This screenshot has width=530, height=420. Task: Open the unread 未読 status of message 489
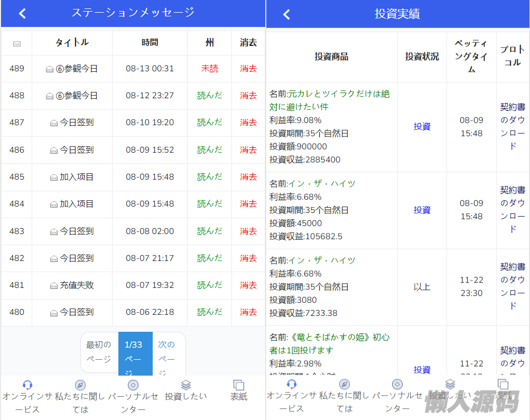point(209,69)
